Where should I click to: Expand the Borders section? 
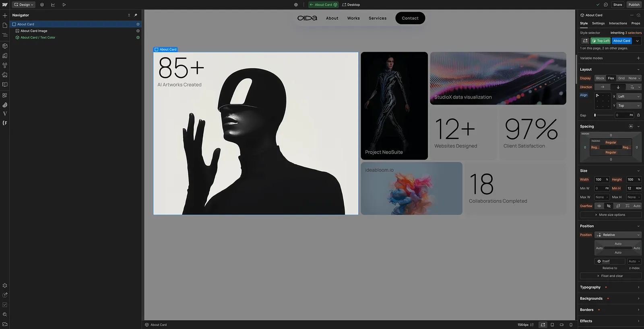tap(611, 310)
